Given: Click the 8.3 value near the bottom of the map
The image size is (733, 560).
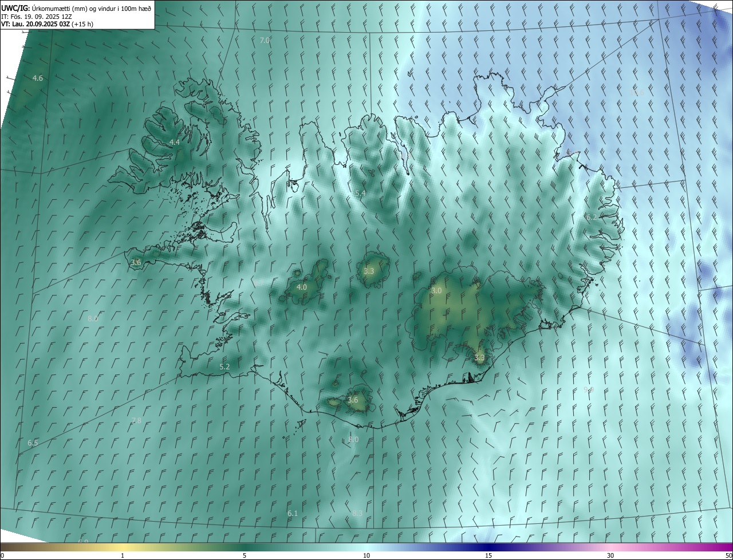Looking at the screenshot, I should pos(357,513).
